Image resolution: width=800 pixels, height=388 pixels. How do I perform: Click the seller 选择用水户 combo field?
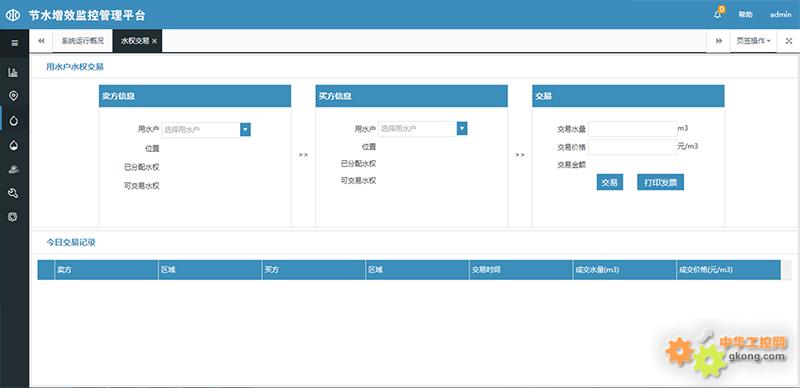tap(201, 130)
